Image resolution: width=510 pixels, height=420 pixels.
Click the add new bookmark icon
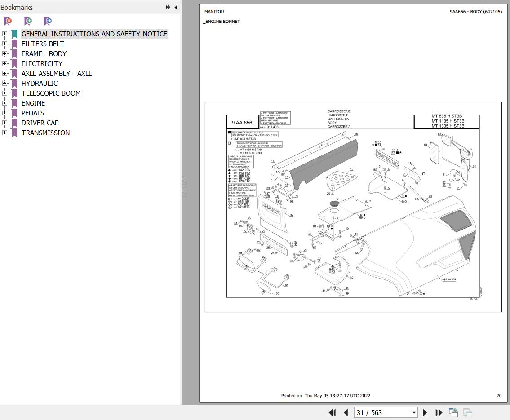tap(28, 21)
